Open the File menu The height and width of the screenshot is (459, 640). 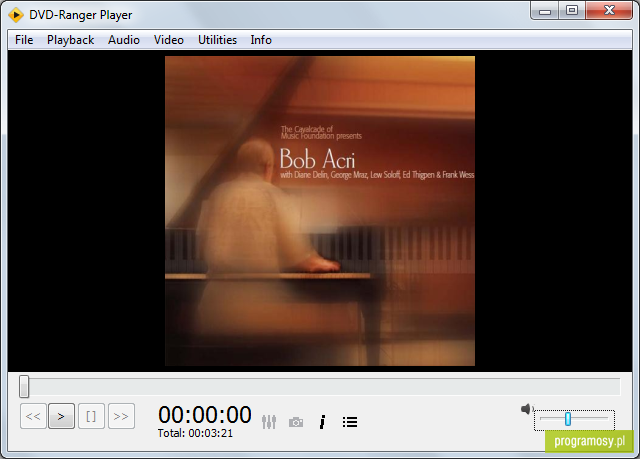(24, 40)
